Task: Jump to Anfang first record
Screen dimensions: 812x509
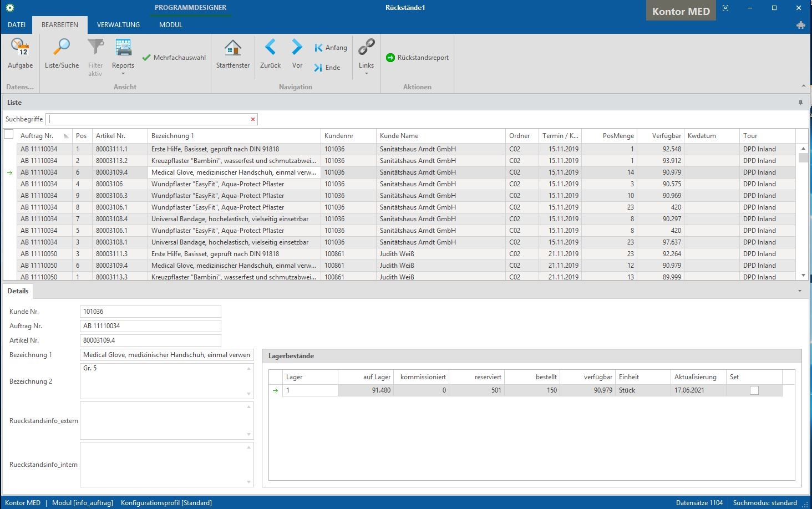Action: click(x=331, y=48)
